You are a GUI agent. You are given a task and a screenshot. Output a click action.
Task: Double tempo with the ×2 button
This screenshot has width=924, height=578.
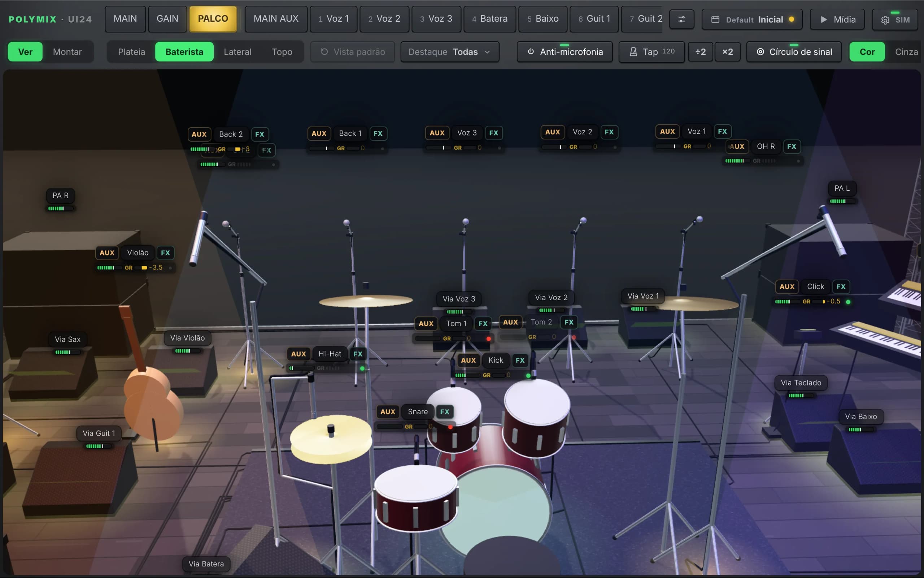coord(727,52)
